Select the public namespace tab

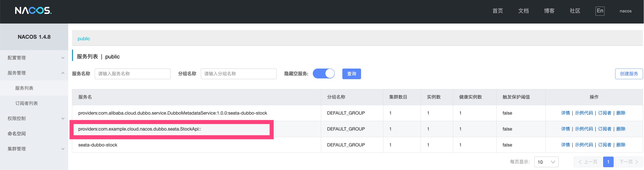[x=84, y=38]
